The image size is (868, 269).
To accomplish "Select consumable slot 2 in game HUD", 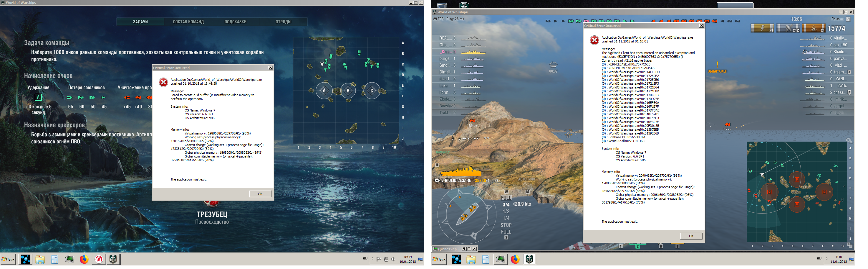I will coord(637,246).
